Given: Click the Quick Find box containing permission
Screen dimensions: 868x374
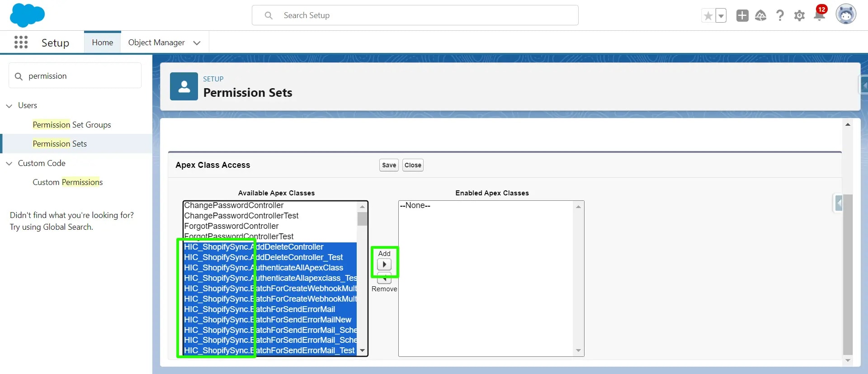Looking at the screenshot, I should [x=75, y=76].
